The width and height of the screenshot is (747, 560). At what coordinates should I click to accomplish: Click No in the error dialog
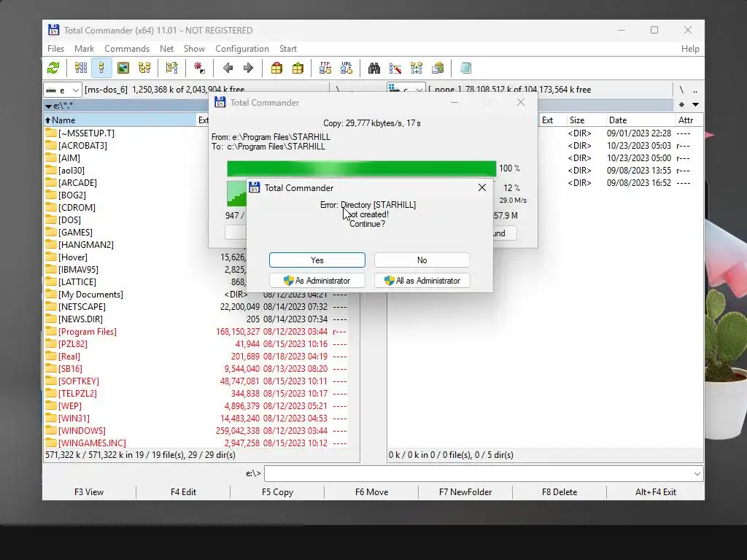pos(422,260)
